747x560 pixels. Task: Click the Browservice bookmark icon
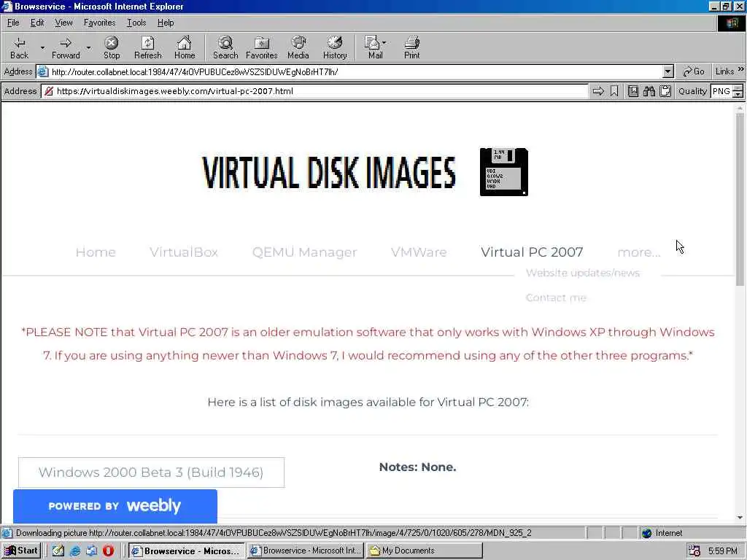(614, 91)
